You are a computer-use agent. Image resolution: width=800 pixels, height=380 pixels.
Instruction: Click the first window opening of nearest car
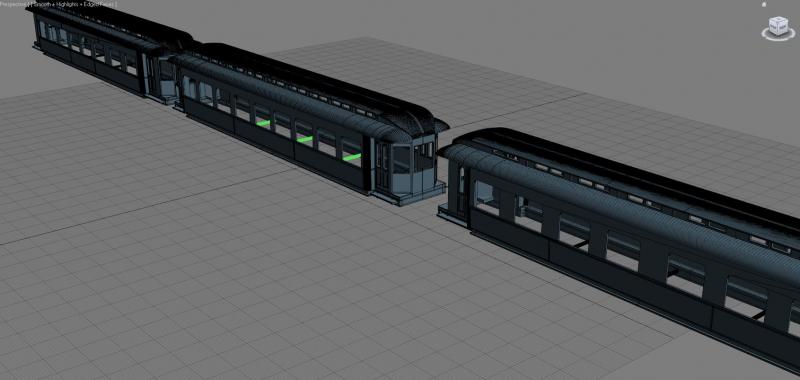486,197
